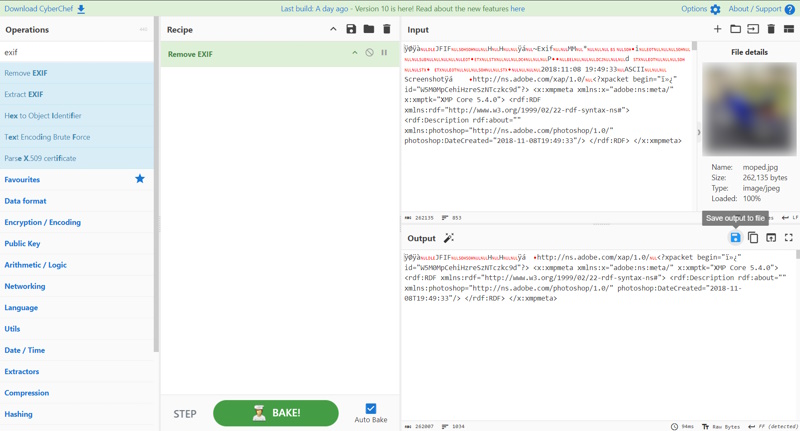Click input length 262135 in status bar

(419, 218)
